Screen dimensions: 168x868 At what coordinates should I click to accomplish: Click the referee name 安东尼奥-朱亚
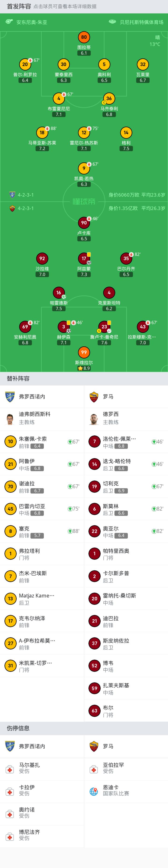click(x=32, y=22)
